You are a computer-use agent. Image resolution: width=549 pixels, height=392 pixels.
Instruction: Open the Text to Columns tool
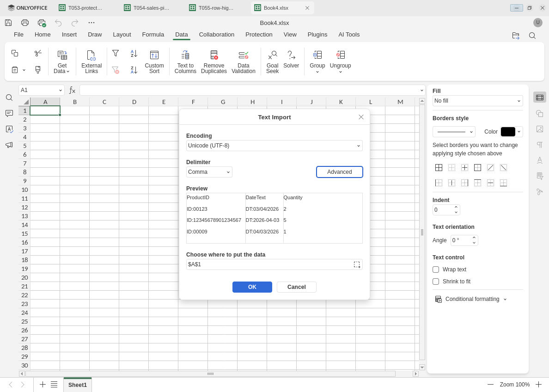185,61
